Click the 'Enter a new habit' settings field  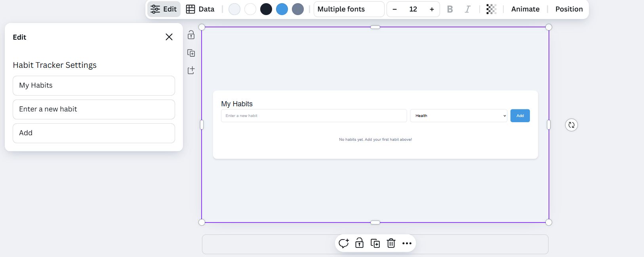click(x=94, y=109)
